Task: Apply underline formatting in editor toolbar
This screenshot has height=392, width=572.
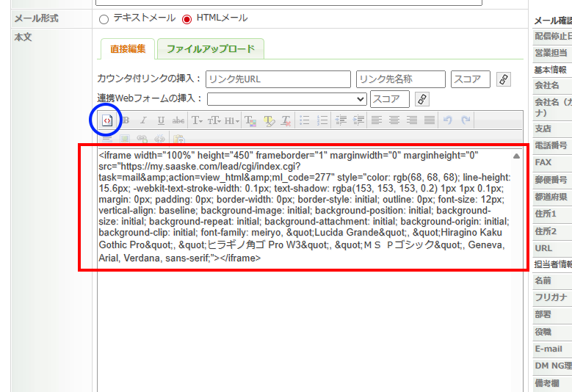Action: tap(160, 120)
